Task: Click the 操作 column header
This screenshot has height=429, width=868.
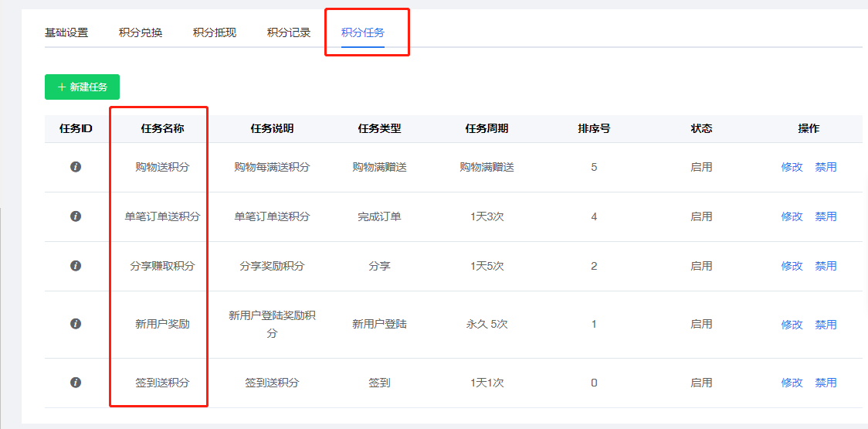Action: [x=809, y=128]
